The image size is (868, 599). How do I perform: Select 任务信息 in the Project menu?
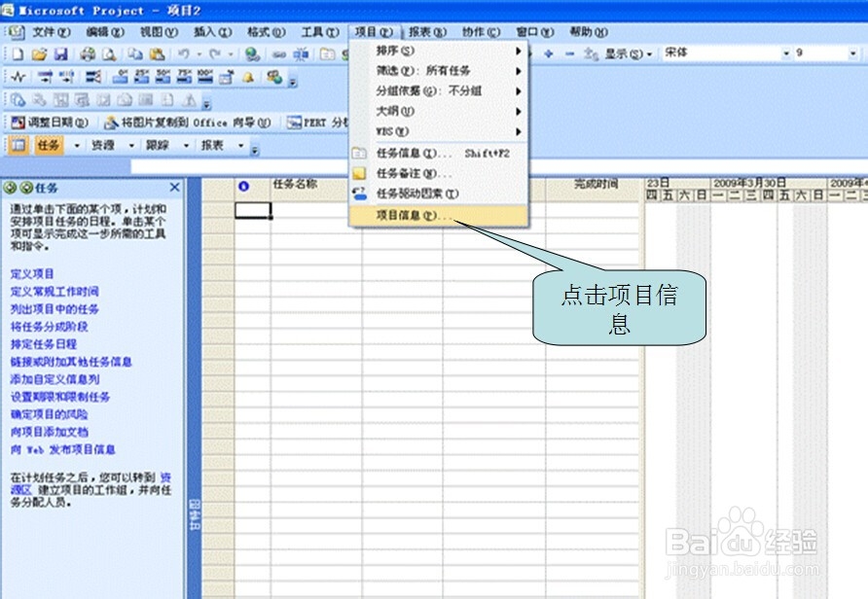click(x=439, y=154)
